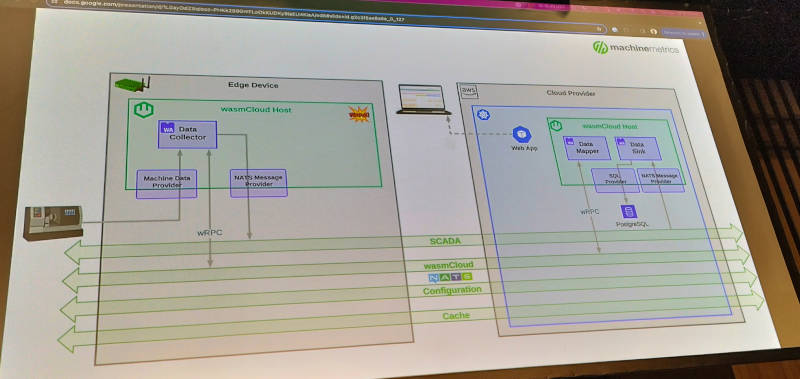800x379 pixels.
Task: Select the laptop computer image
Action: pos(423,99)
